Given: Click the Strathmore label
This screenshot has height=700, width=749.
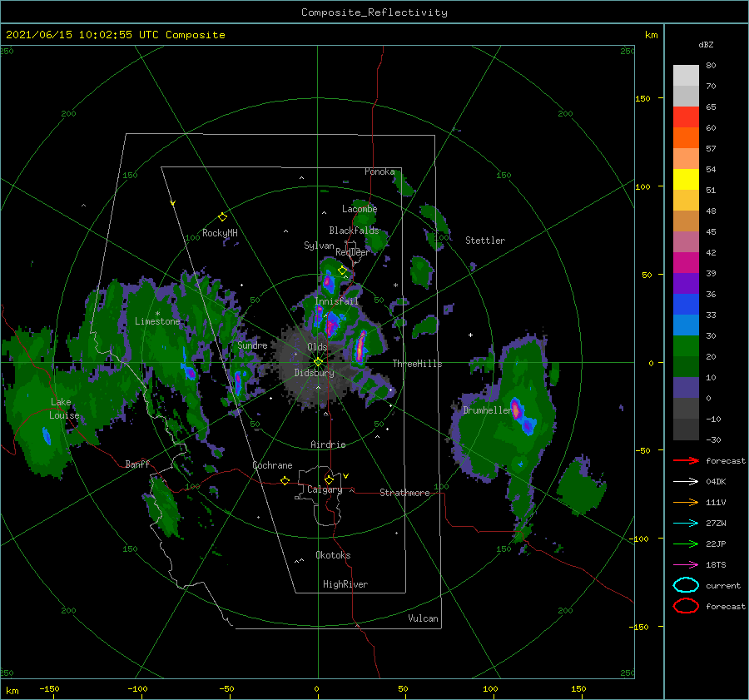Looking at the screenshot, I should point(404,493).
